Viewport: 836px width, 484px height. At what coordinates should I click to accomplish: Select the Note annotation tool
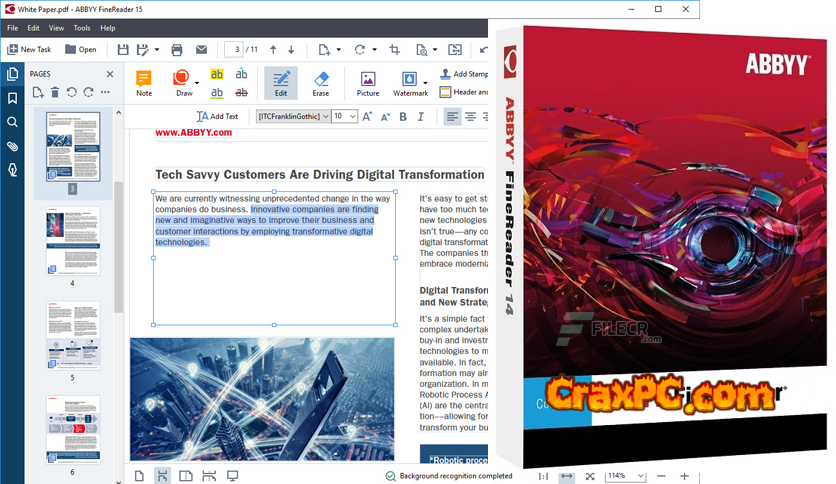click(144, 83)
